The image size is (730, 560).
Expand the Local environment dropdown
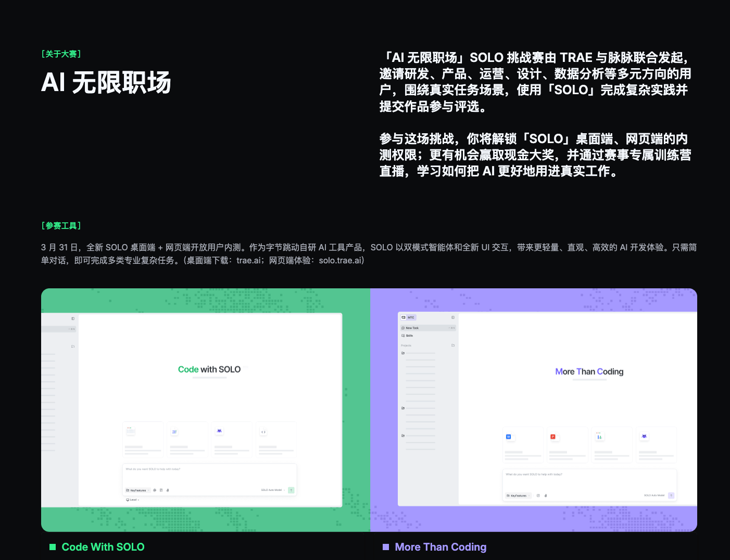click(133, 500)
